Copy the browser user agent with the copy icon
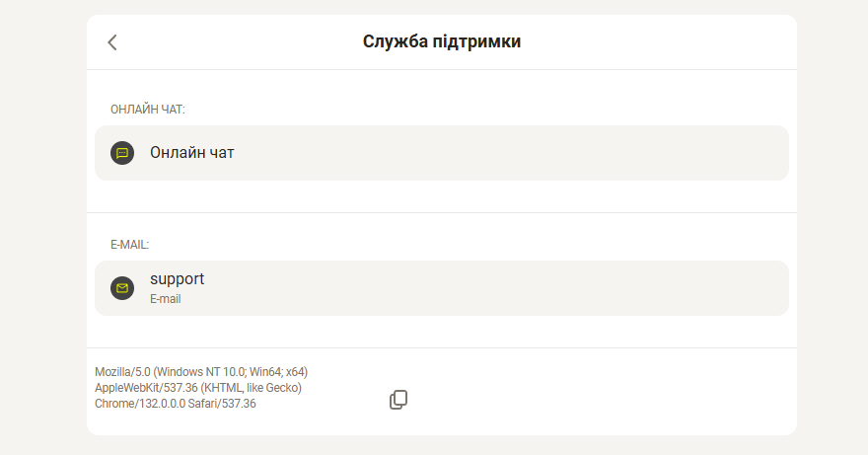868x455 pixels. tap(398, 400)
